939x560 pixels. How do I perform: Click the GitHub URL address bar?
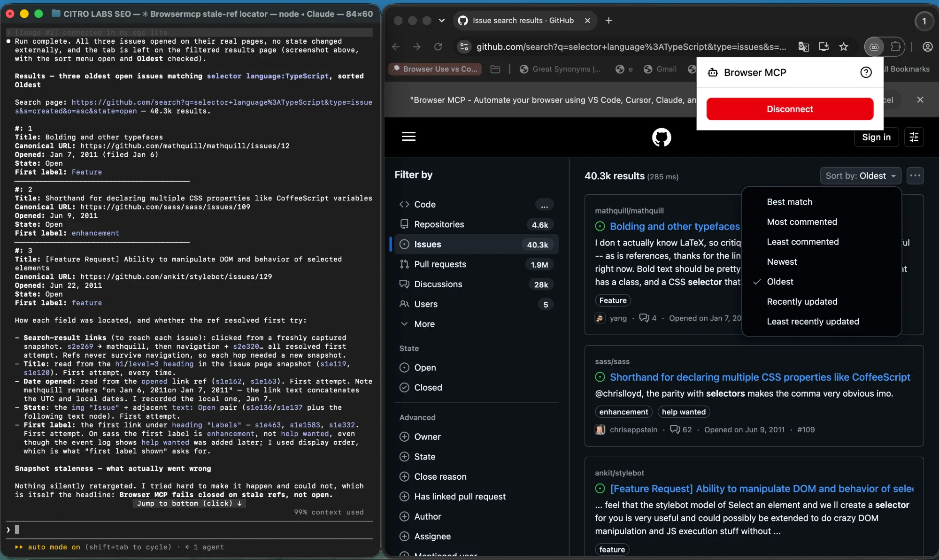pyautogui.click(x=631, y=46)
